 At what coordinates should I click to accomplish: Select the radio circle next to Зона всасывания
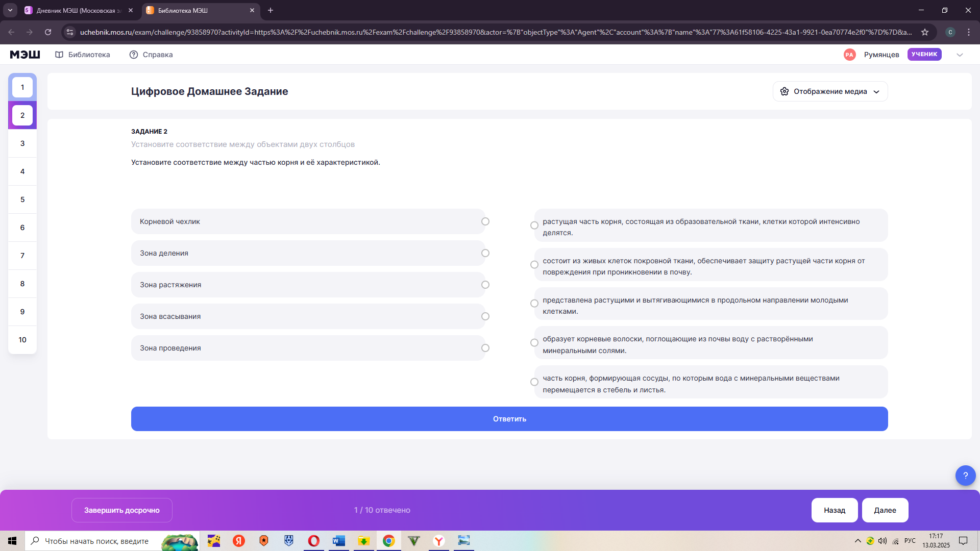[485, 316]
